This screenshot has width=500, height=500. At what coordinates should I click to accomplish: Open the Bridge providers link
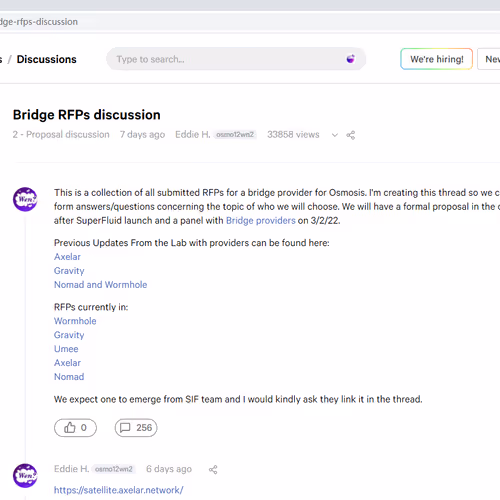click(261, 221)
